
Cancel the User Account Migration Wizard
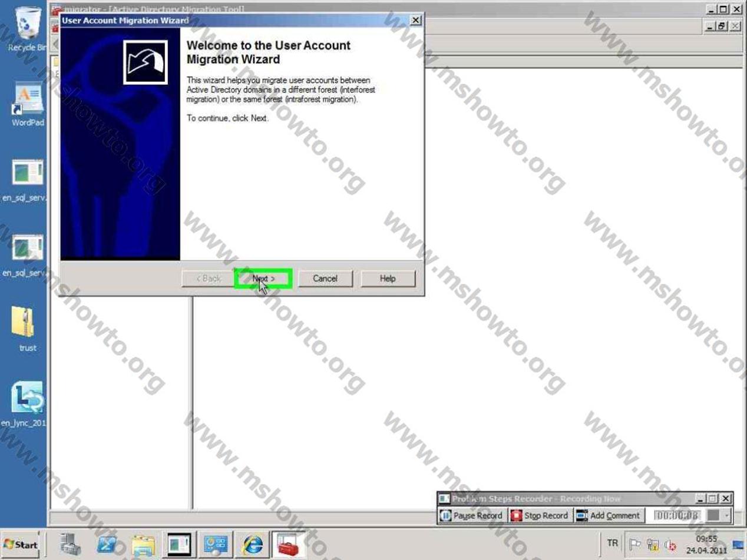pos(325,279)
